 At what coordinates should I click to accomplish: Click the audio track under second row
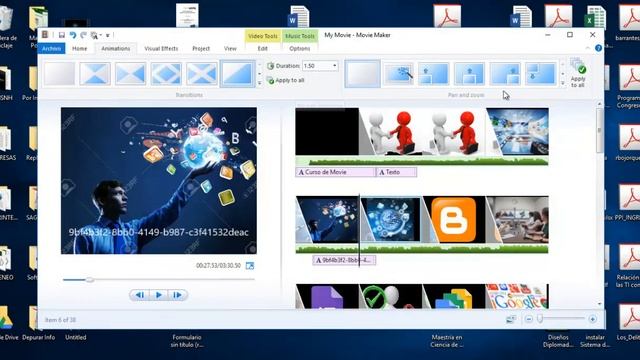coord(422,249)
